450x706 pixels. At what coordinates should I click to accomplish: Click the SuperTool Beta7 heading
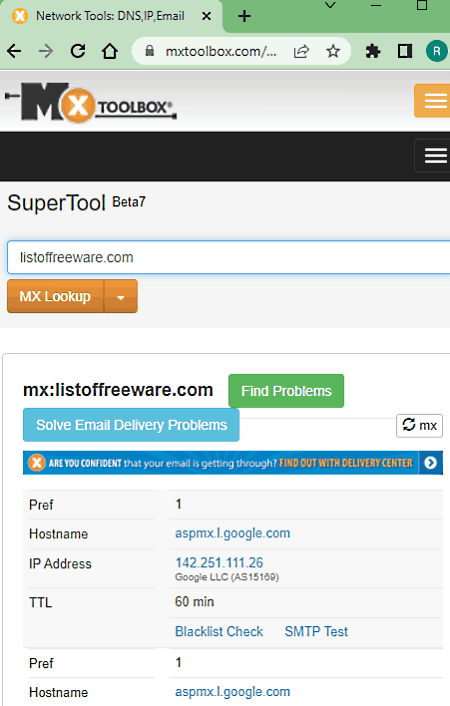coord(77,203)
